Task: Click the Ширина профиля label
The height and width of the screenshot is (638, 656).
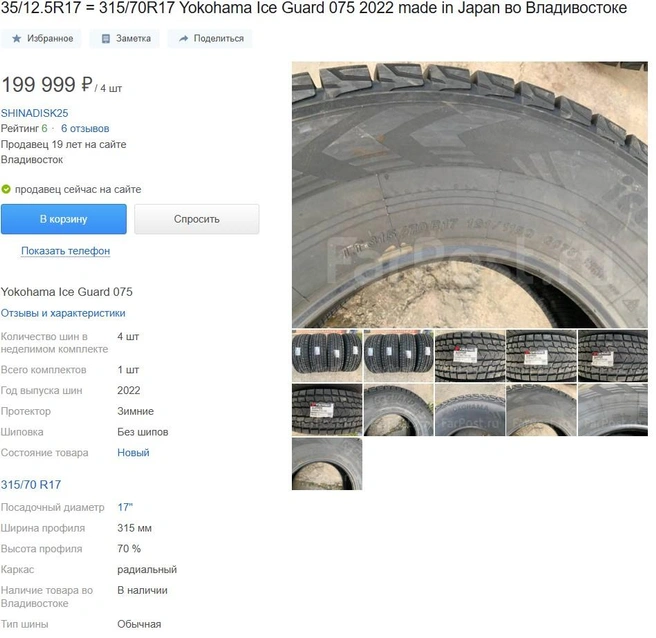Action: pos(43,528)
